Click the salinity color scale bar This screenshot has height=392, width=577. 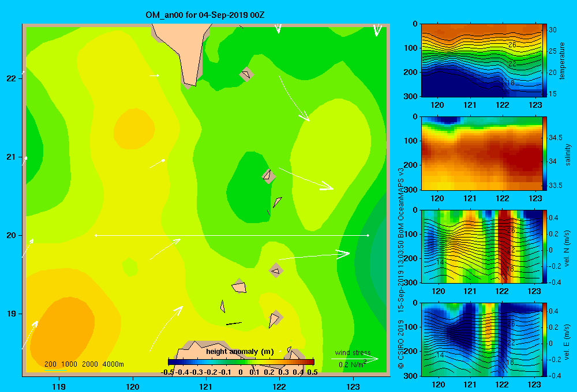pos(545,153)
